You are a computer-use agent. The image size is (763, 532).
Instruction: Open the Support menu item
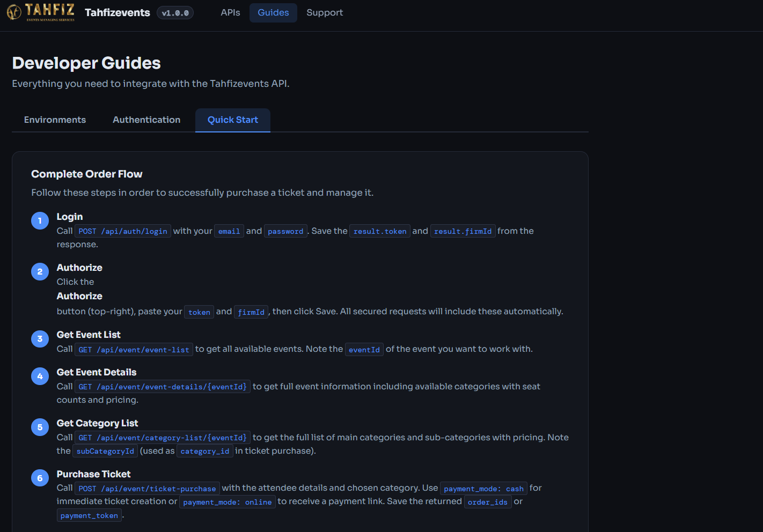click(325, 12)
